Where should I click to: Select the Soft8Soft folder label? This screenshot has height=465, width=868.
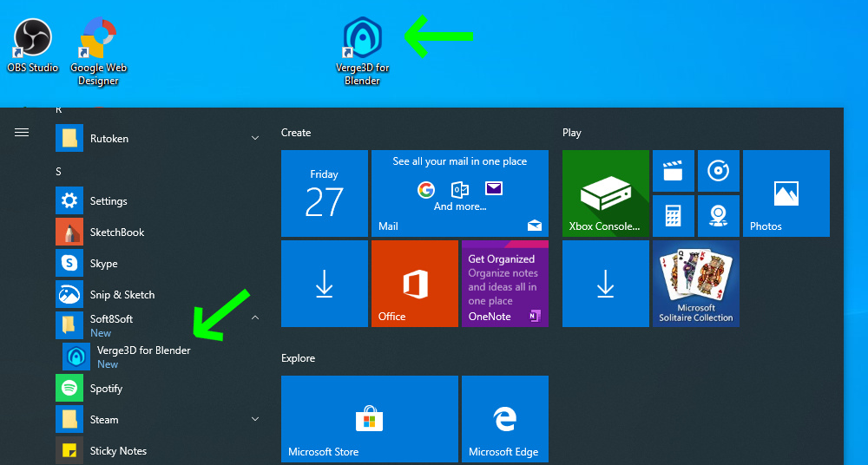(x=111, y=319)
